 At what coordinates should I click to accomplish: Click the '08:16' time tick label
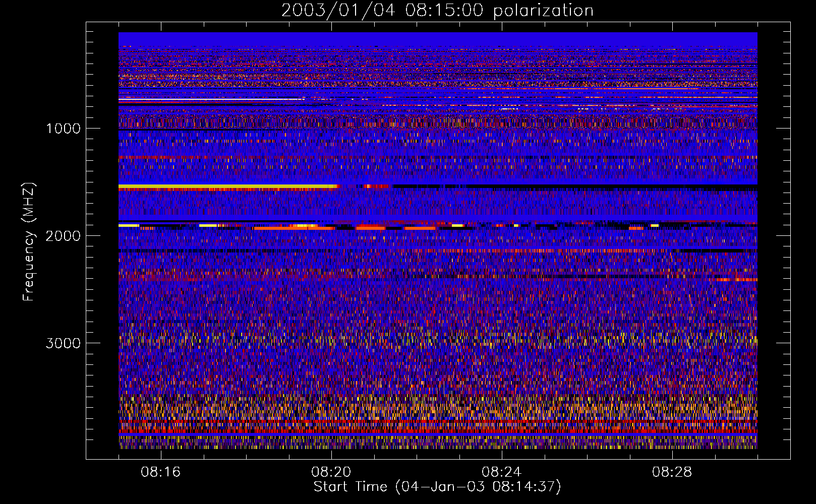(x=161, y=472)
